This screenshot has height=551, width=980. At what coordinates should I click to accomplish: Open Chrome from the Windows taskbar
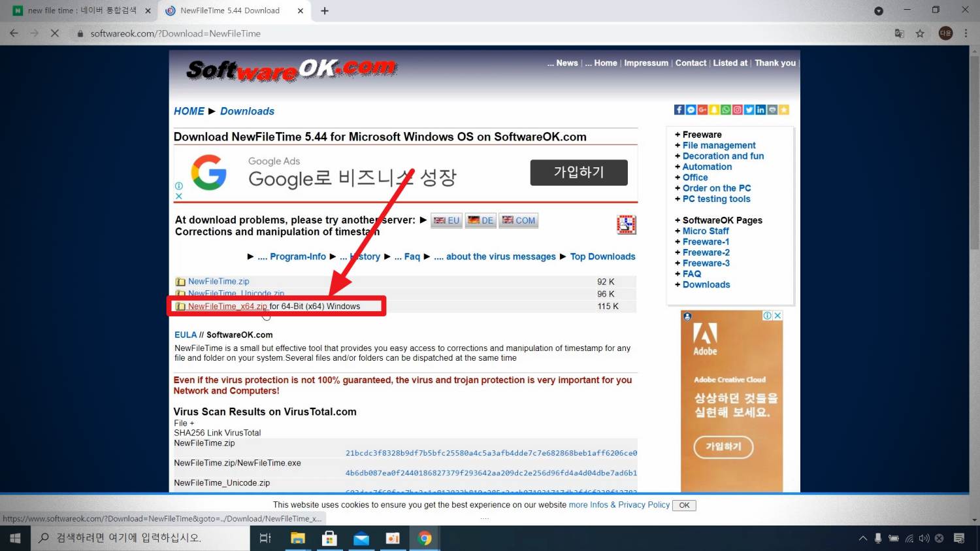click(x=425, y=538)
